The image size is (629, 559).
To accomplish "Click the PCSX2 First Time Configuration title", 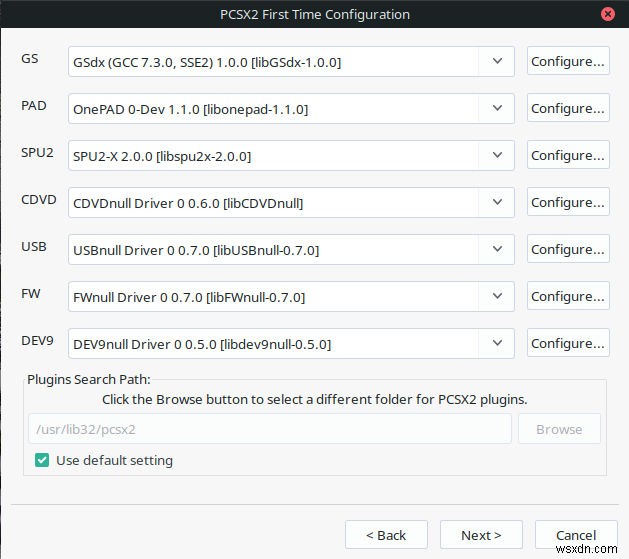I will point(315,14).
